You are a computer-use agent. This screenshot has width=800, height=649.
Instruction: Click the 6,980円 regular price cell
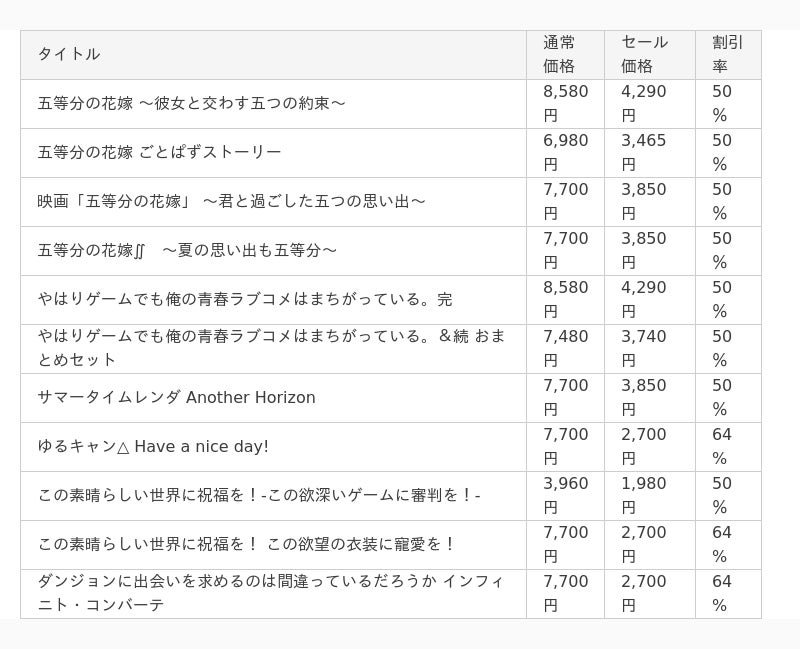(565, 152)
